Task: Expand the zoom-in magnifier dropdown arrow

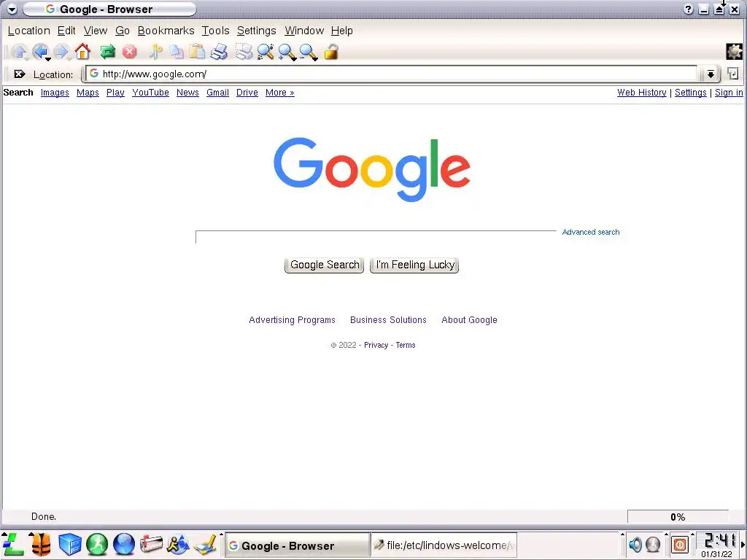Action: (294, 59)
